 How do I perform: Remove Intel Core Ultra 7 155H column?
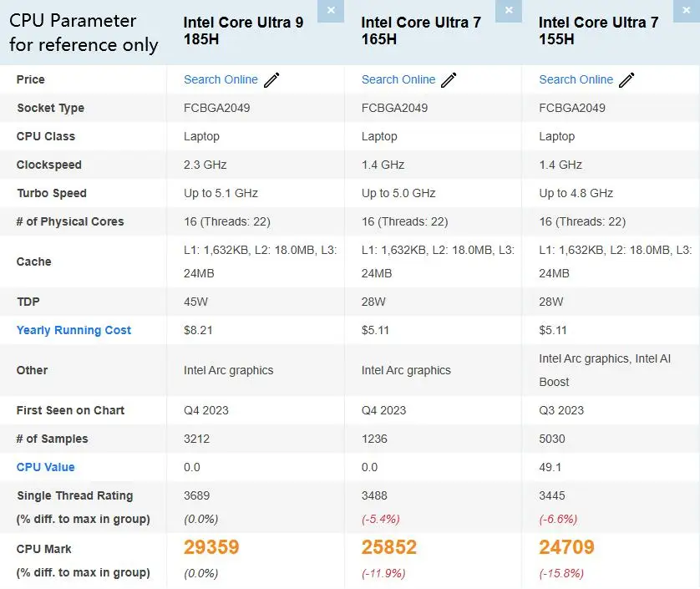pyautogui.click(x=686, y=11)
